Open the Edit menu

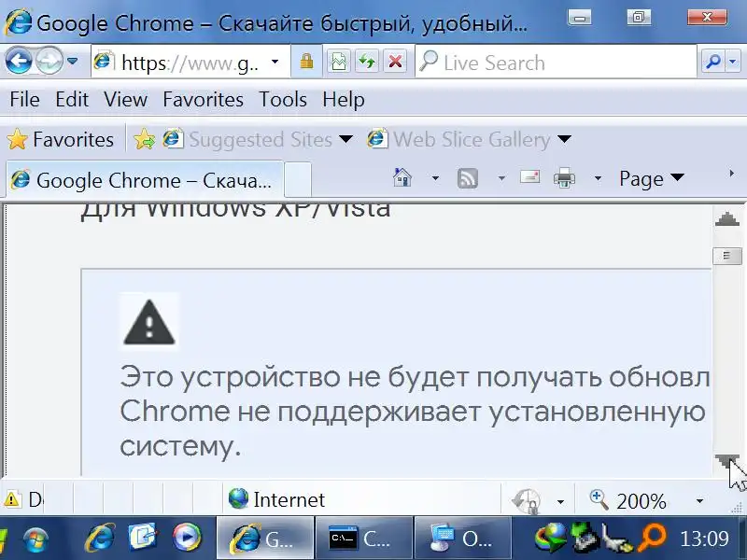click(x=72, y=100)
